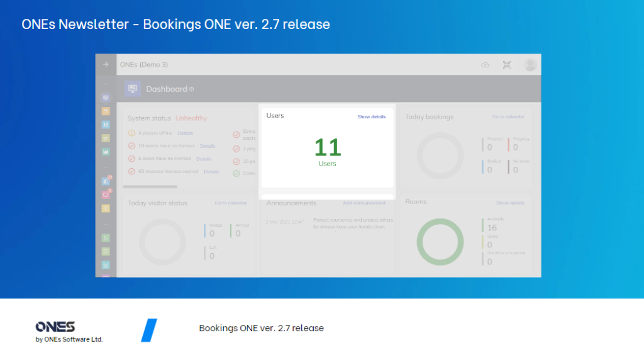Open Details for 6 desks have no licenses
The height and width of the screenshot is (362, 644).
click(204, 159)
